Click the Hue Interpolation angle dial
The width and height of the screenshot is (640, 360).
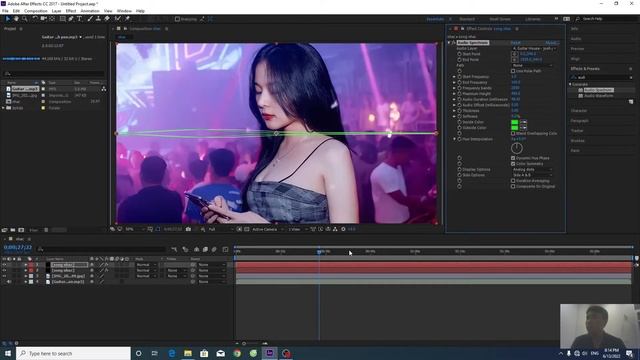click(x=516, y=148)
